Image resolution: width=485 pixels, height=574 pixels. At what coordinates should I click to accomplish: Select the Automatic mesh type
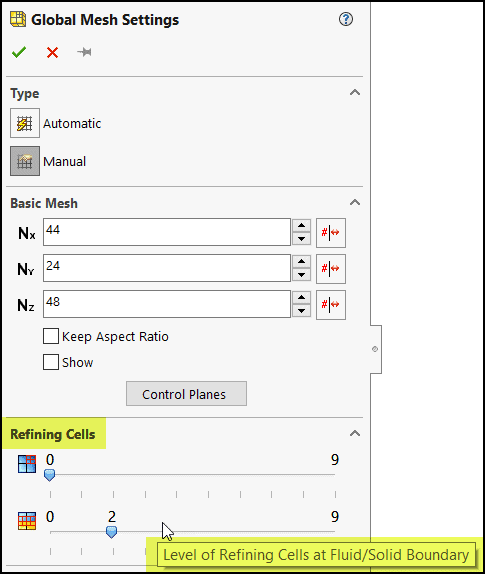pyautogui.click(x=25, y=123)
